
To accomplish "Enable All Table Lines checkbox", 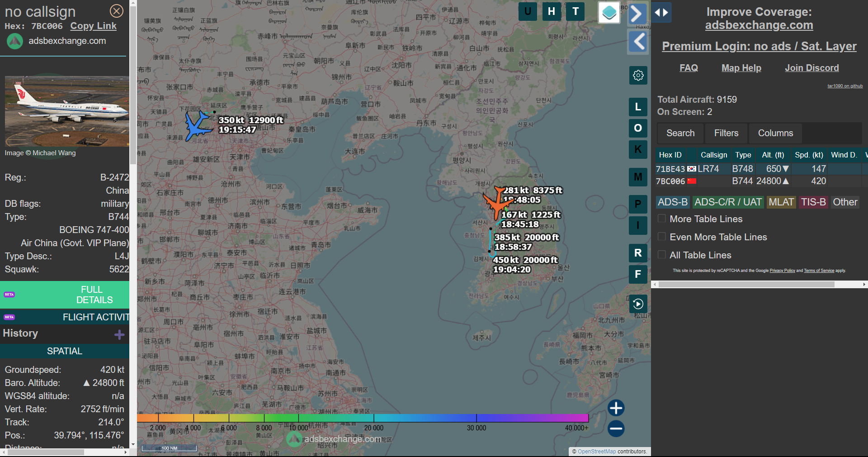I will click(662, 255).
